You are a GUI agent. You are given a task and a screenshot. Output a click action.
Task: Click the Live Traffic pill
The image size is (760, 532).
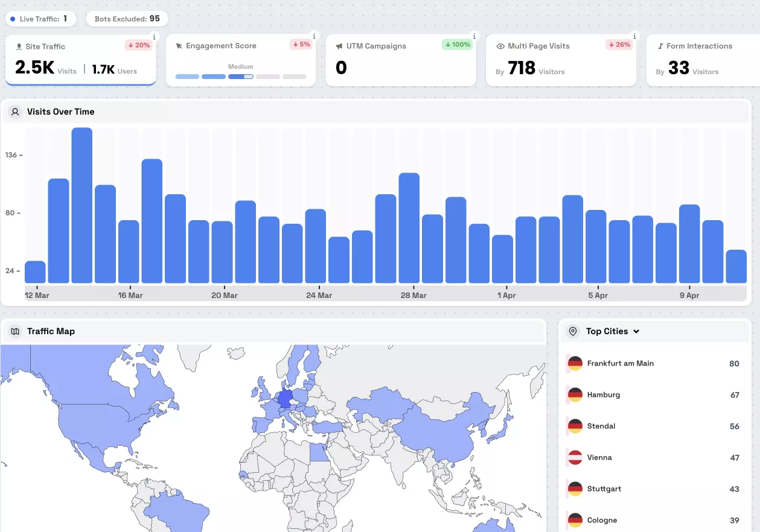(x=40, y=19)
